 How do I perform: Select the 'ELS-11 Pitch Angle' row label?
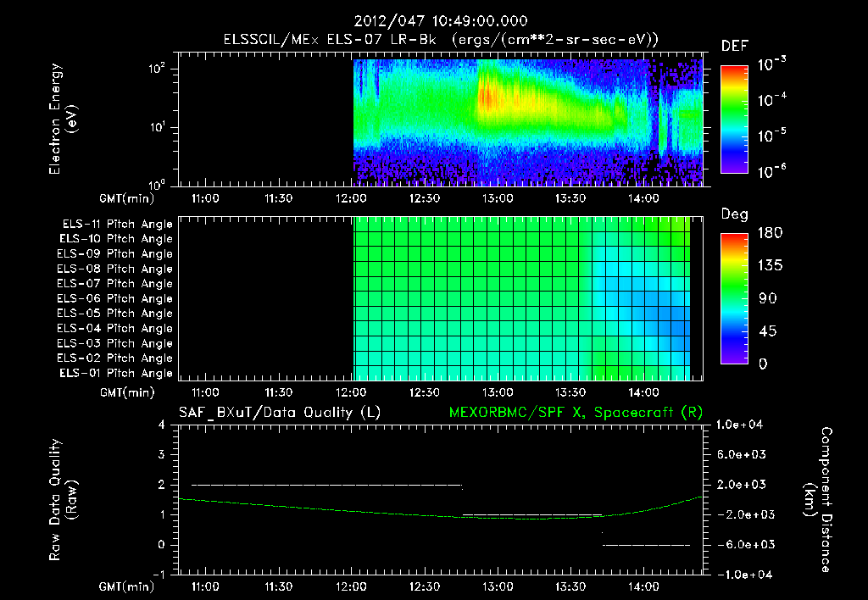click(117, 225)
